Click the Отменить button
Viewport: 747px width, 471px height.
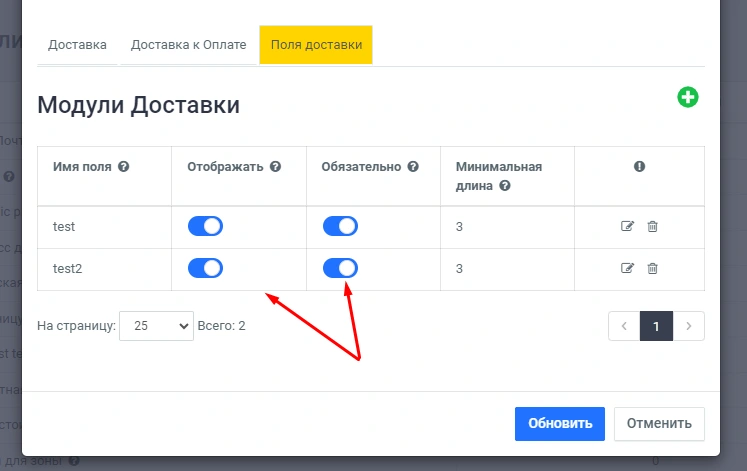coord(659,423)
